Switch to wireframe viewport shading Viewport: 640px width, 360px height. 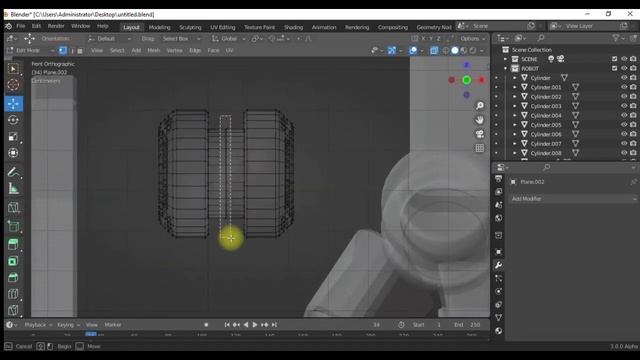coord(446,51)
